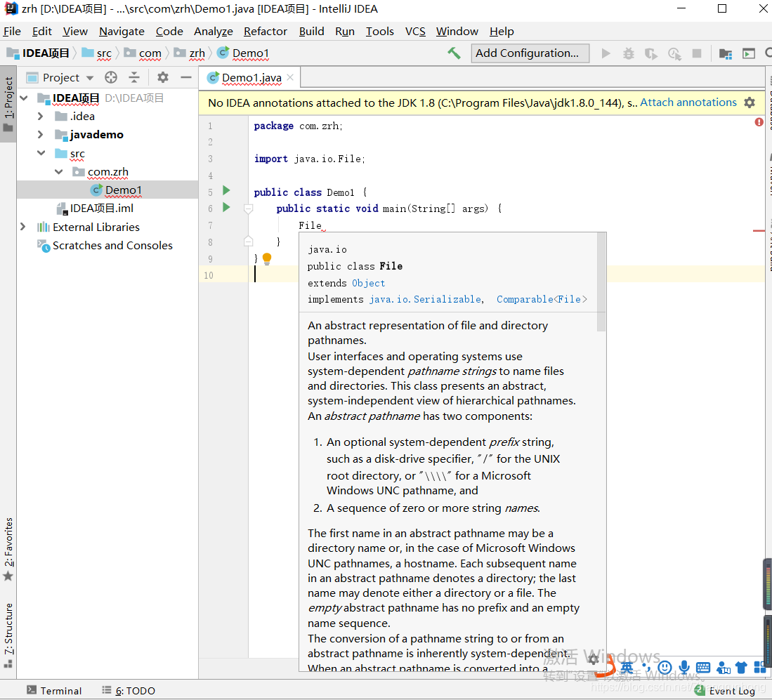The image size is (772, 700).
Task: Click the Locate/Scroll from Source target icon
Action: point(111,77)
